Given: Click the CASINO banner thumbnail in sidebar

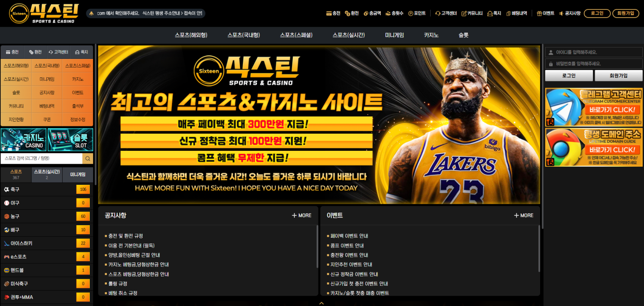Looking at the screenshot, I should [23, 139].
